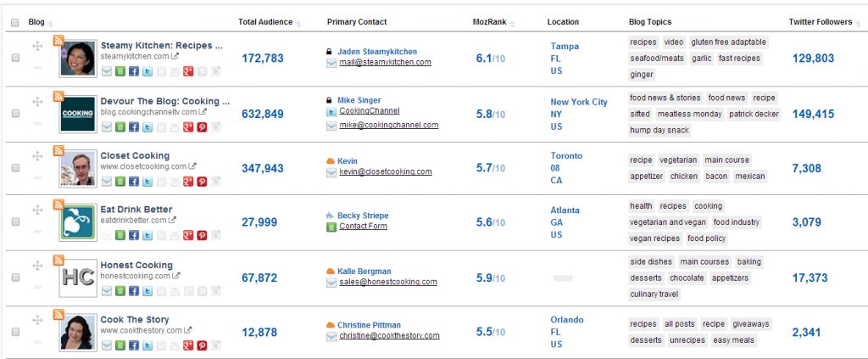Click the 632,849 total audience value
This screenshot has width=868, height=359.
(x=263, y=114)
